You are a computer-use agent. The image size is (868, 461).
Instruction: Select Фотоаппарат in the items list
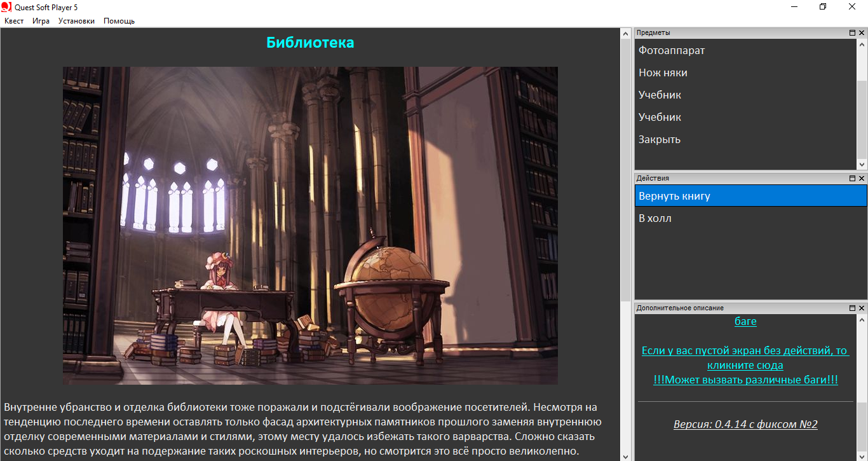tap(672, 50)
